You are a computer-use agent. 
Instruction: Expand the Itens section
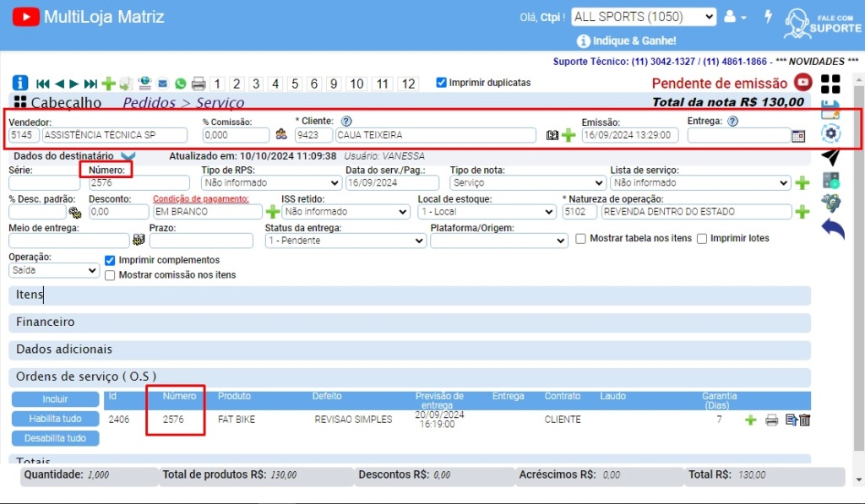pyautogui.click(x=410, y=295)
